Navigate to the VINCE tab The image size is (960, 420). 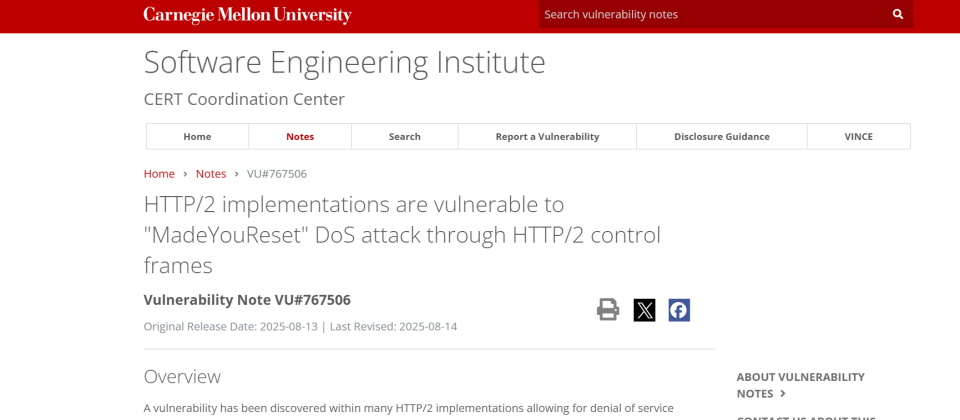click(858, 137)
